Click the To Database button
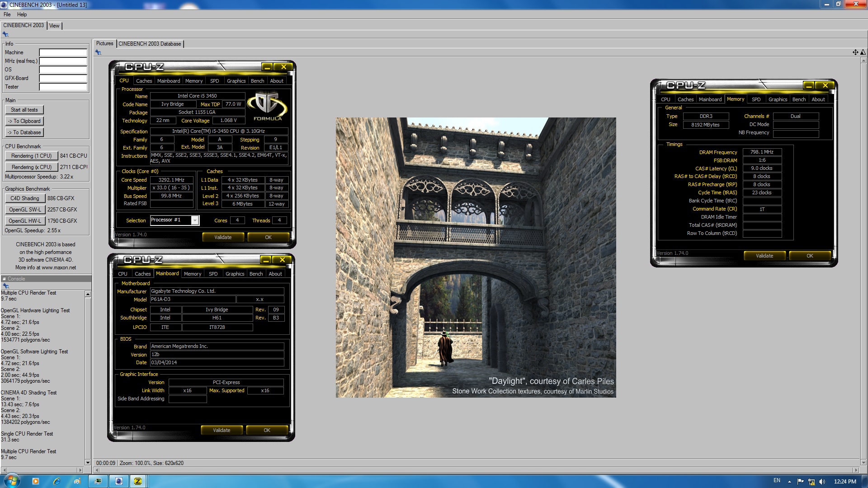The width and height of the screenshot is (868, 488). 24,132
